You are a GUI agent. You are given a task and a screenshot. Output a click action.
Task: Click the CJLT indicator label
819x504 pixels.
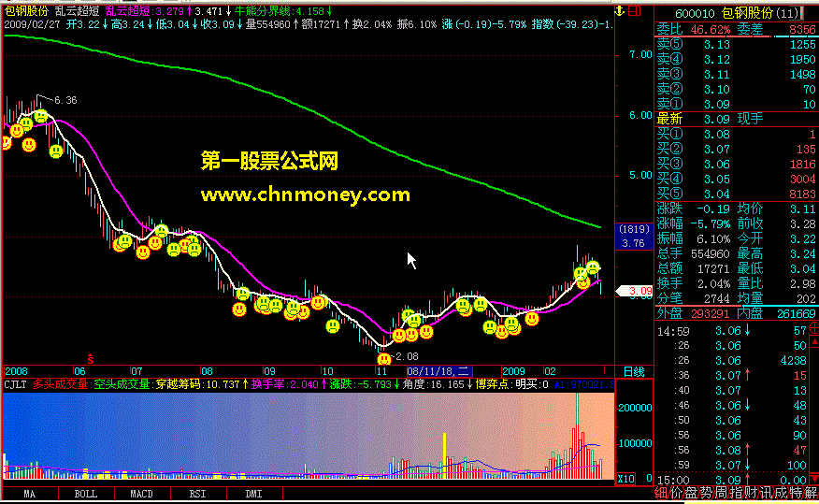(x=15, y=385)
